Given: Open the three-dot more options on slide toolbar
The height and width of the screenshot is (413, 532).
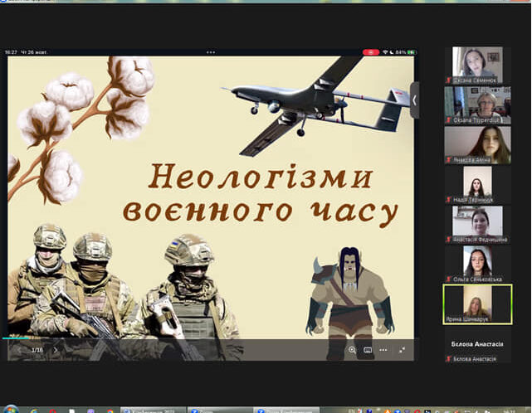Looking at the screenshot, I should coord(383,350).
